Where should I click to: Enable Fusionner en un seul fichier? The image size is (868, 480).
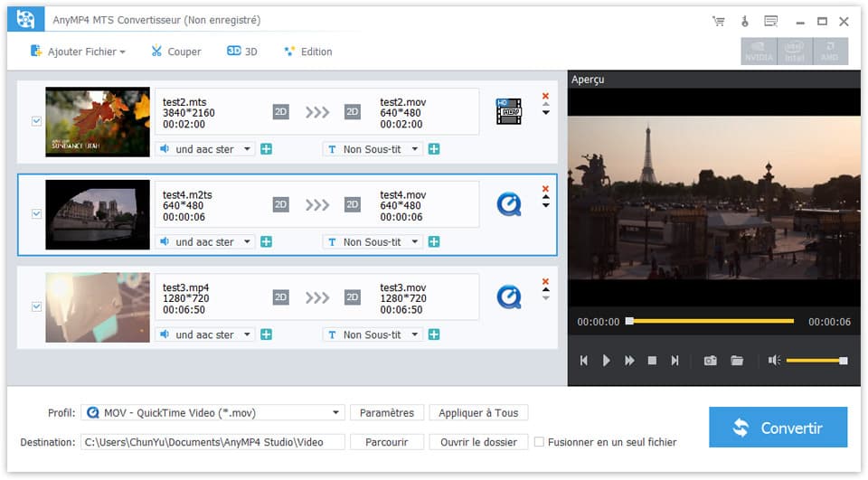[x=540, y=442]
